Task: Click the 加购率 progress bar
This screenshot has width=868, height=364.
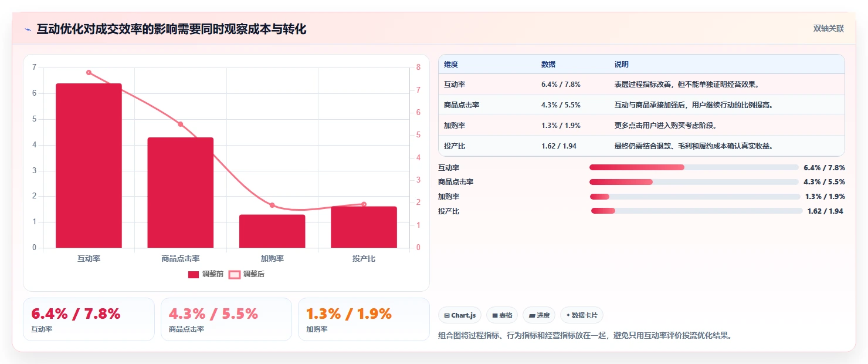Action: click(x=695, y=197)
